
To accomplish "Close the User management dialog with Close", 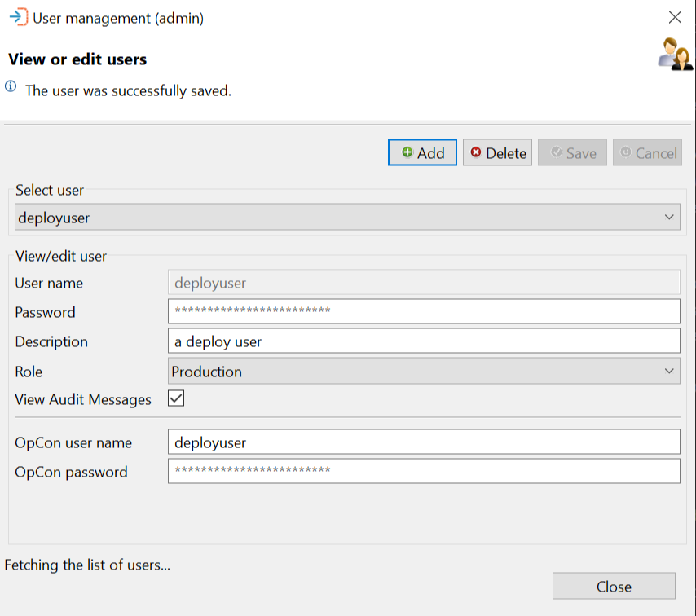I will tap(614, 587).
